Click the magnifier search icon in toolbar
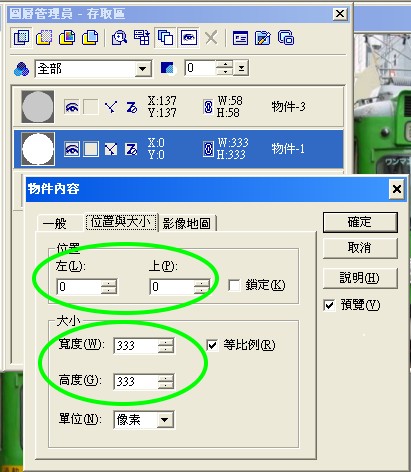Screen dimensions: 411x472 119,38
